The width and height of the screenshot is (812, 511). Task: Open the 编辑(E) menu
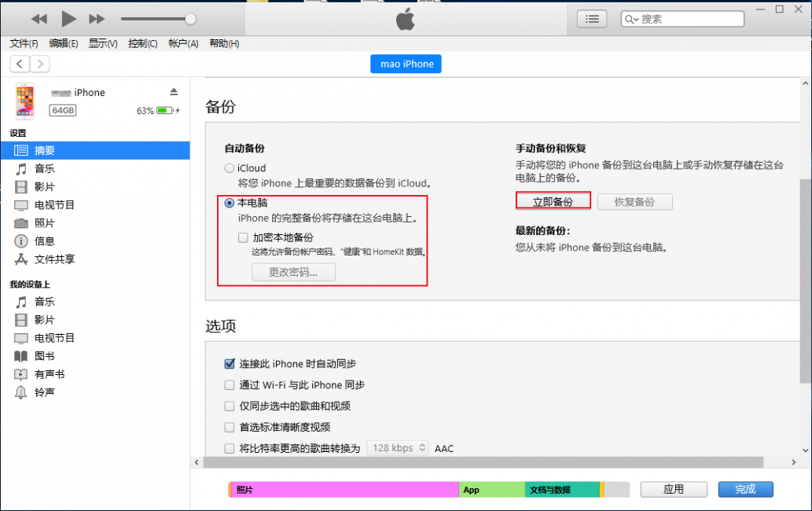tap(63, 43)
